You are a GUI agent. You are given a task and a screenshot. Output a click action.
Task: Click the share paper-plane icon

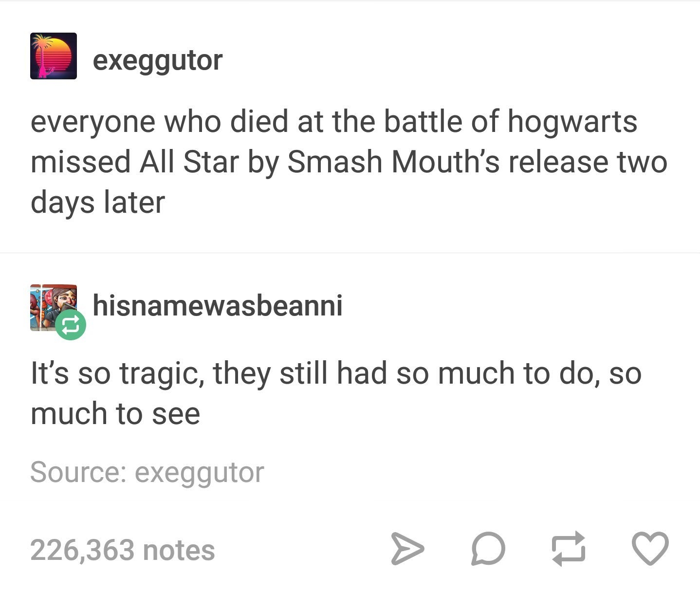click(x=407, y=549)
